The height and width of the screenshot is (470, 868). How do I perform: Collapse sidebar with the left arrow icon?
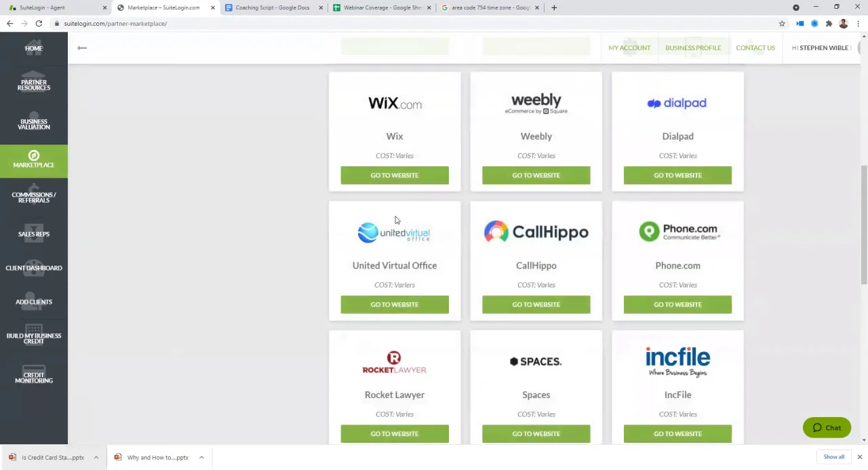coord(82,47)
